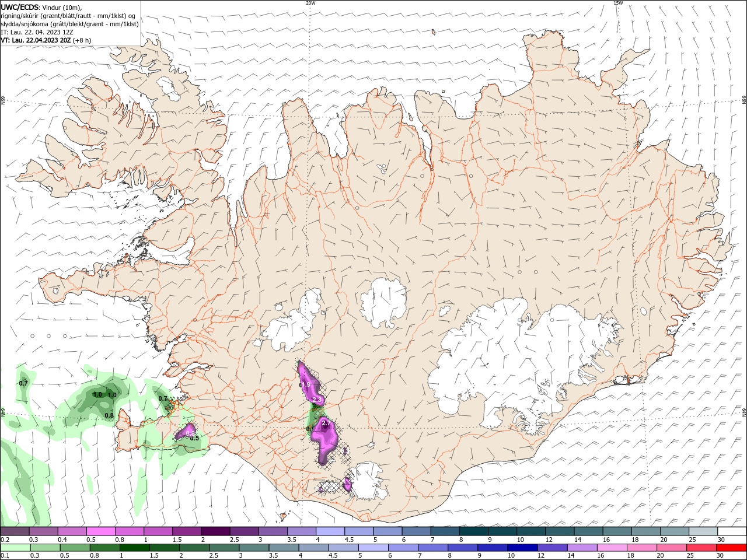
Task: Select the 'IT: Lau. 22. 04. 2023 12Z' line
Action: [37, 32]
